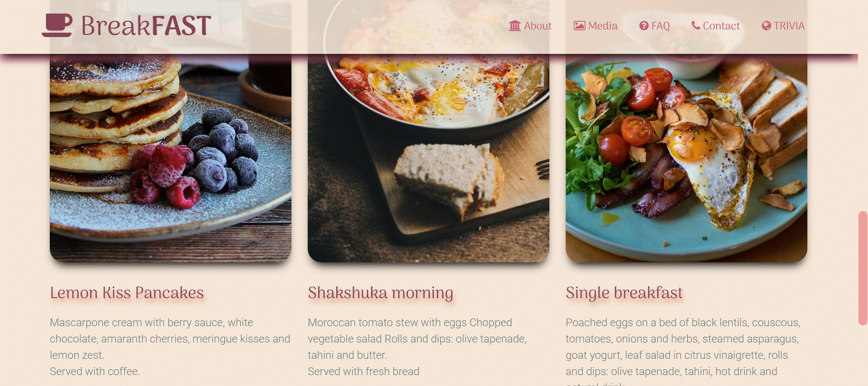Open the About menu item
Viewport: 868px width, 386px height.
pos(530,26)
